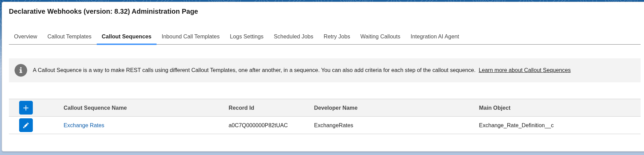Click the Main Object column header
This screenshot has width=644, height=155.
(494, 108)
